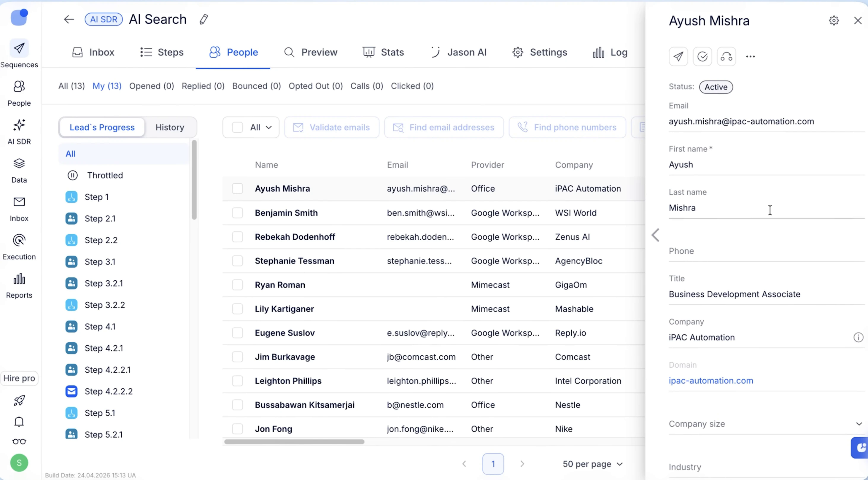This screenshot has width=868, height=480.
Task: Select the Jim Burkavage checkbox
Action: point(237,357)
